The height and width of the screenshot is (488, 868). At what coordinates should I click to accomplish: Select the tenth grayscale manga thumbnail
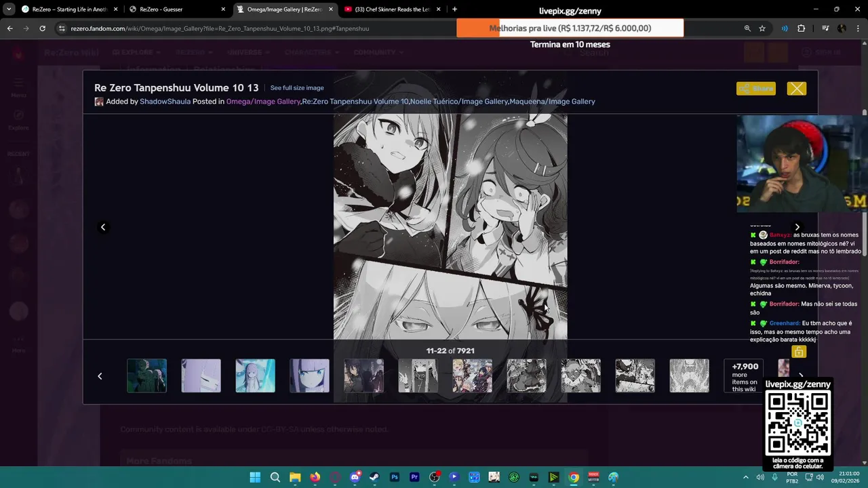point(635,375)
